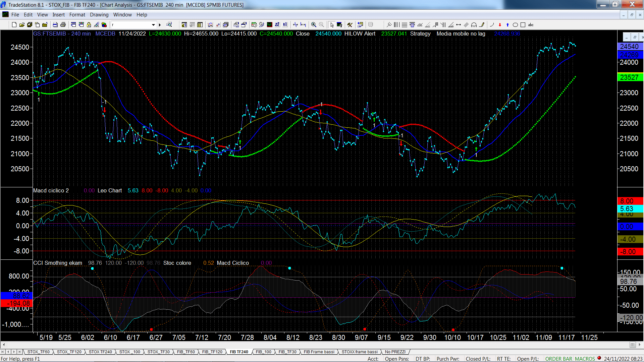Viewport: 644px width, 362px height.
Task: Select the horizontal lines drawing tool
Action: pos(405,25)
